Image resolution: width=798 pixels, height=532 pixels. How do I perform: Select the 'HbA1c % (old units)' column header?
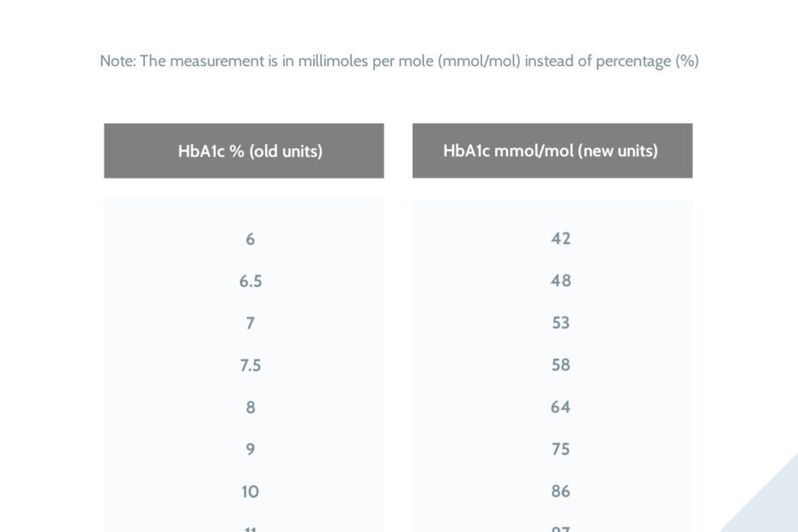coord(250,151)
